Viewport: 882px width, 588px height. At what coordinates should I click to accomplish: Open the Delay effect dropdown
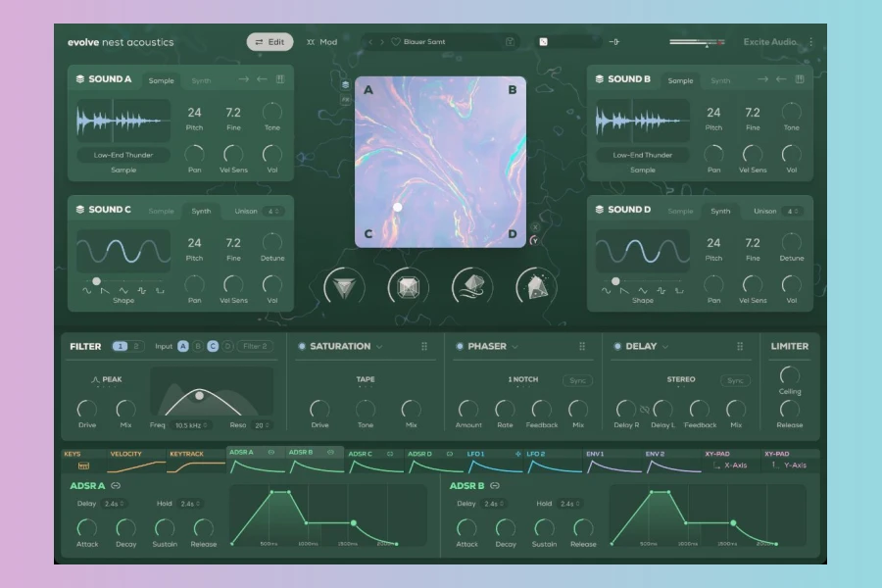pos(665,347)
